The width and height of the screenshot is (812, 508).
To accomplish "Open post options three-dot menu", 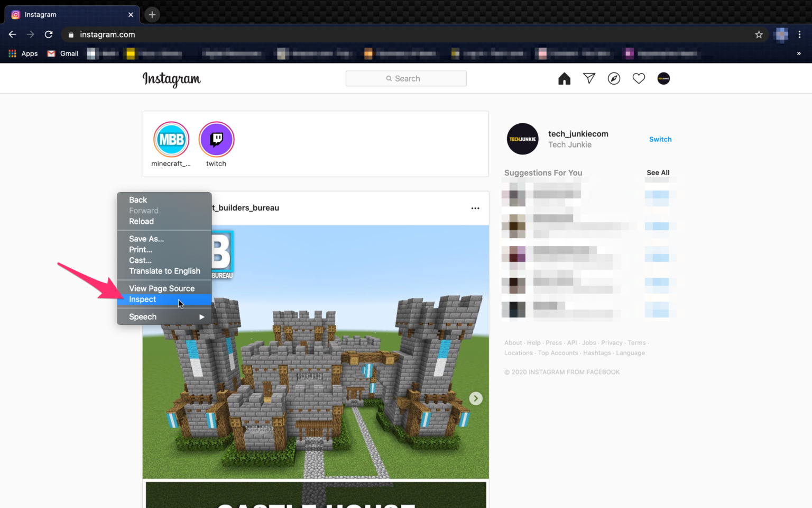I will tap(475, 208).
